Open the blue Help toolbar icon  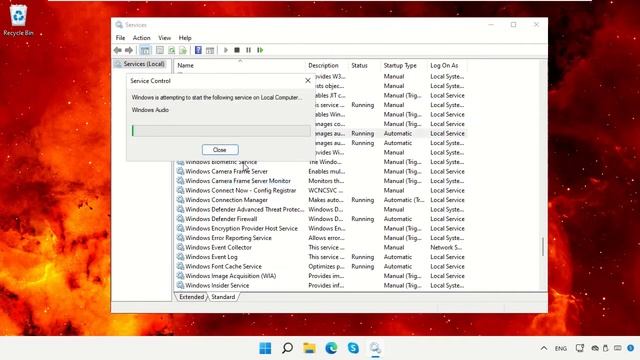(x=198, y=50)
